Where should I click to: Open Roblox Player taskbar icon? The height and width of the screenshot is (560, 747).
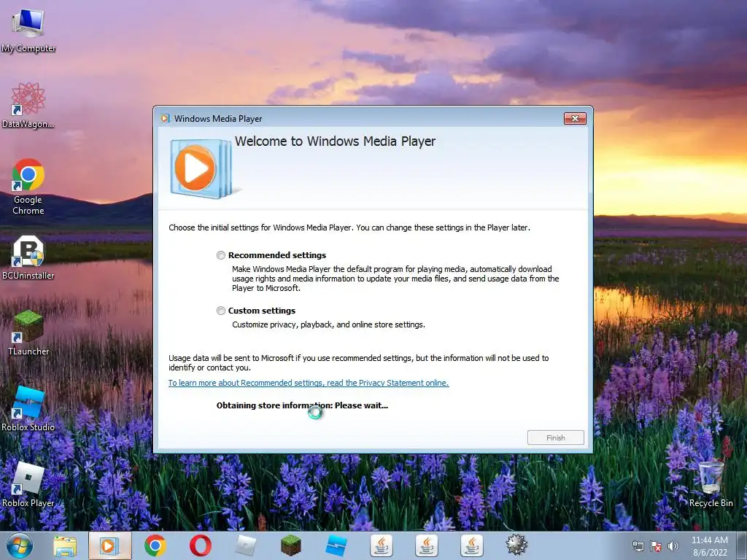(246, 545)
